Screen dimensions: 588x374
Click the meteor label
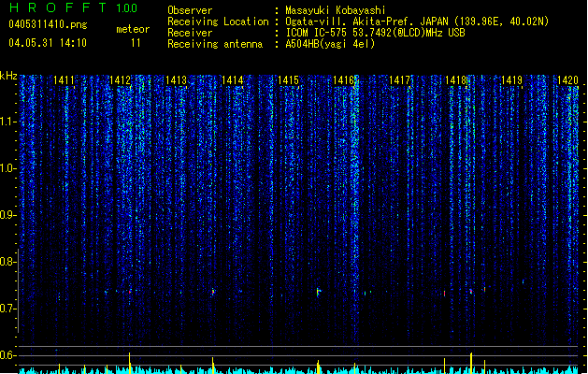[133, 29]
